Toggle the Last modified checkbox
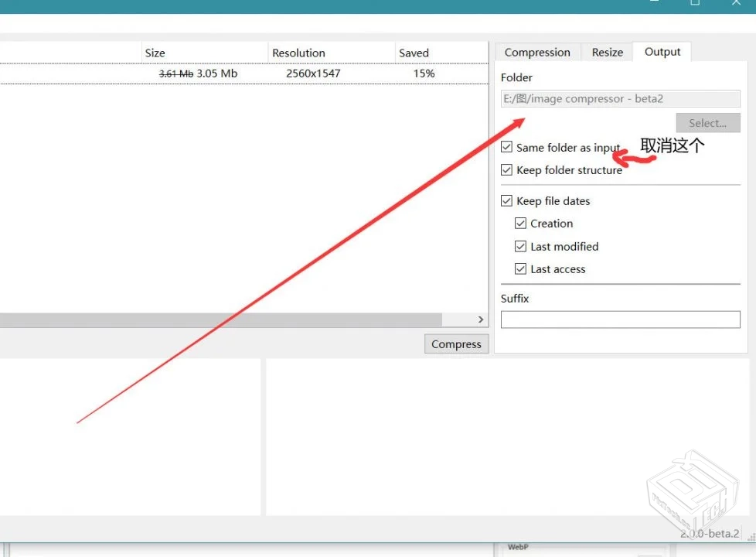 pos(521,247)
